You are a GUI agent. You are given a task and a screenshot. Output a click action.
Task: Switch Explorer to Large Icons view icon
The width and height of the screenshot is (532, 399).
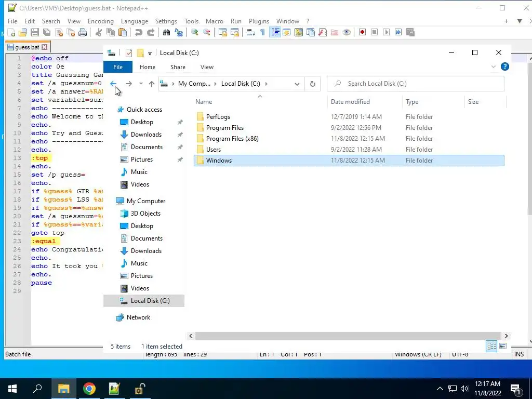tap(503, 346)
